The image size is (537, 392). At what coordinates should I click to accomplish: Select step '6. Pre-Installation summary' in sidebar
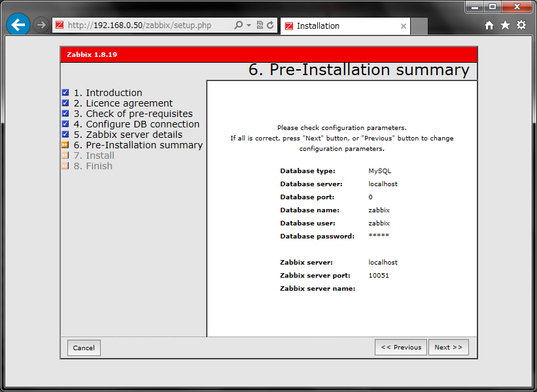(139, 145)
